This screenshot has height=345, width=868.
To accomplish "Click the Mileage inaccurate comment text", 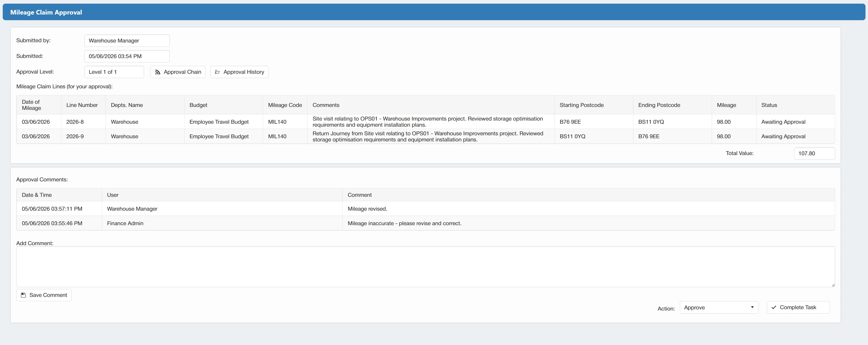I will pyautogui.click(x=404, y=223).
